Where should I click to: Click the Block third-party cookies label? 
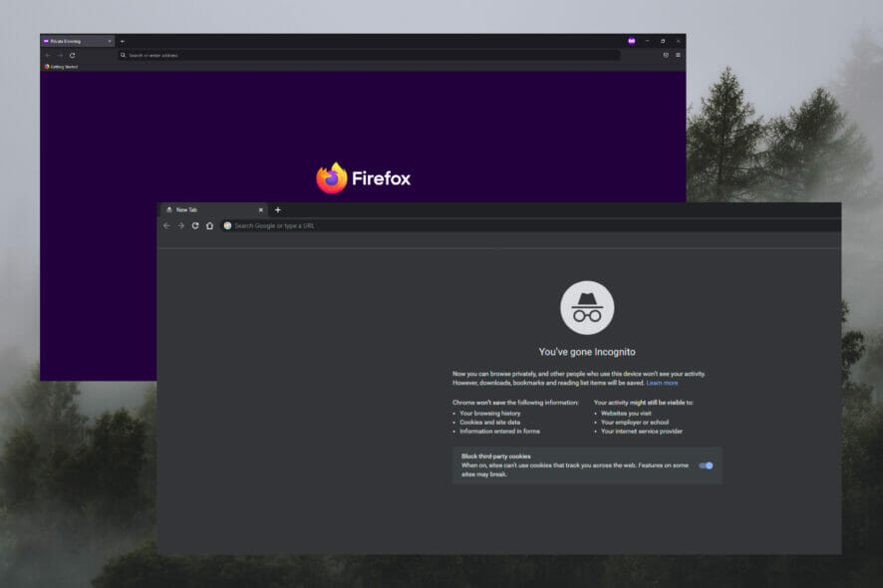pos(495,456)
